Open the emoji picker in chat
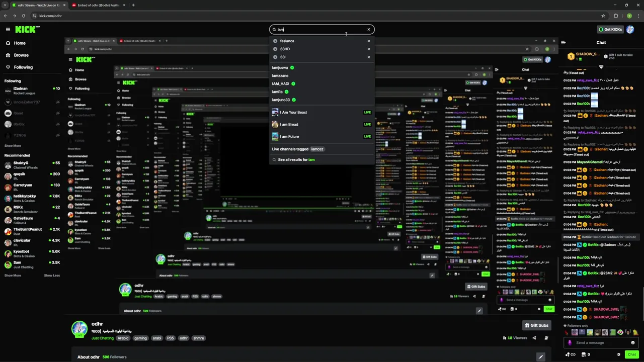Screen dimensions: 644x362 pos(632,343)
